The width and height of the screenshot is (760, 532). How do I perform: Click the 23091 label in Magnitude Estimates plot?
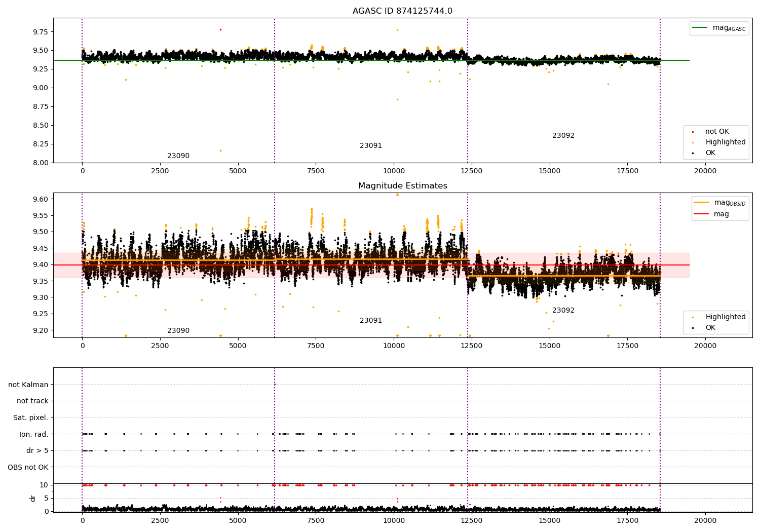pos(371,321)
